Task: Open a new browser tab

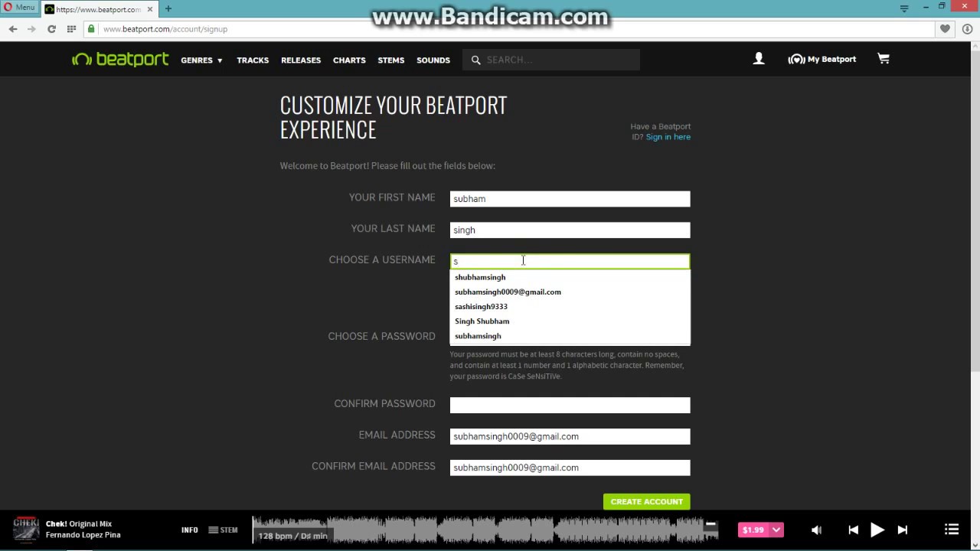Action: click(168, 9)
